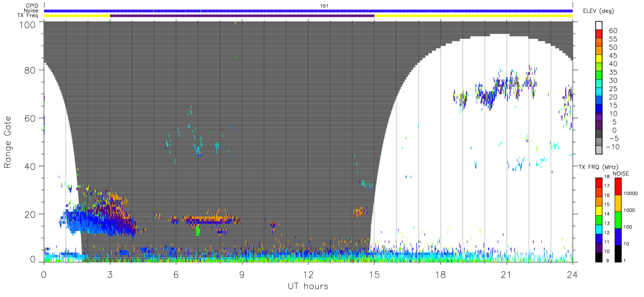This screenshot has height=297, width=644.
Task: Click the "60" label on Range Gate axis
Action: pyautogui.click(x=30, y=118)
